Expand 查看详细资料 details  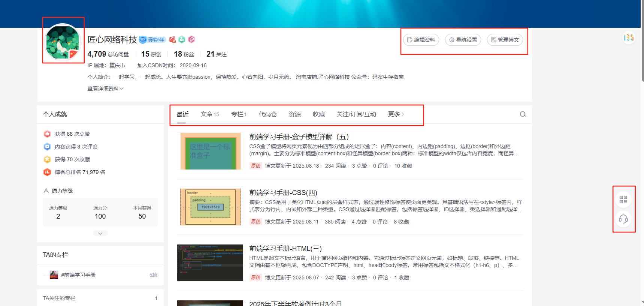(105, 88)
